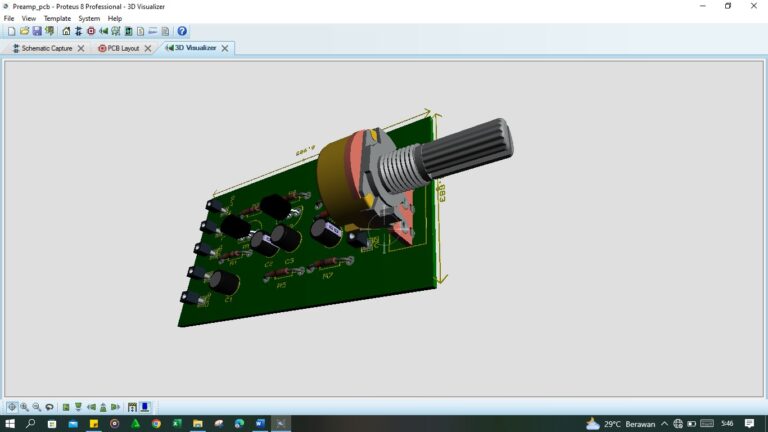Toggle the show components icon in bottom toolbar

tap(145, 407)
